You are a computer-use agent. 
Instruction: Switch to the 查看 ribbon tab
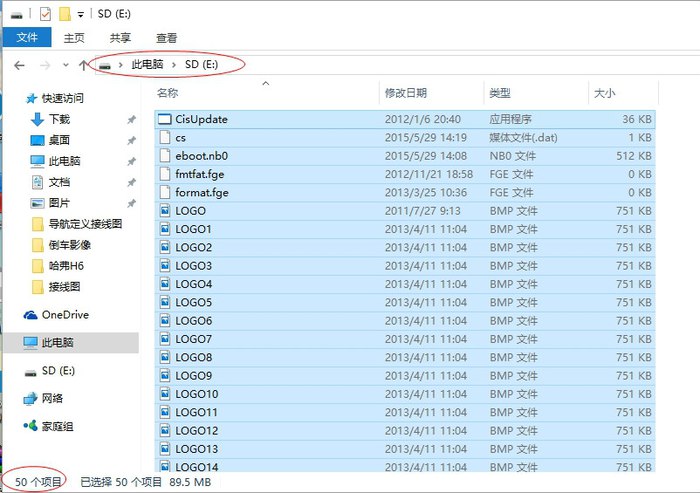pyautogui.click(x=167, y=38)
